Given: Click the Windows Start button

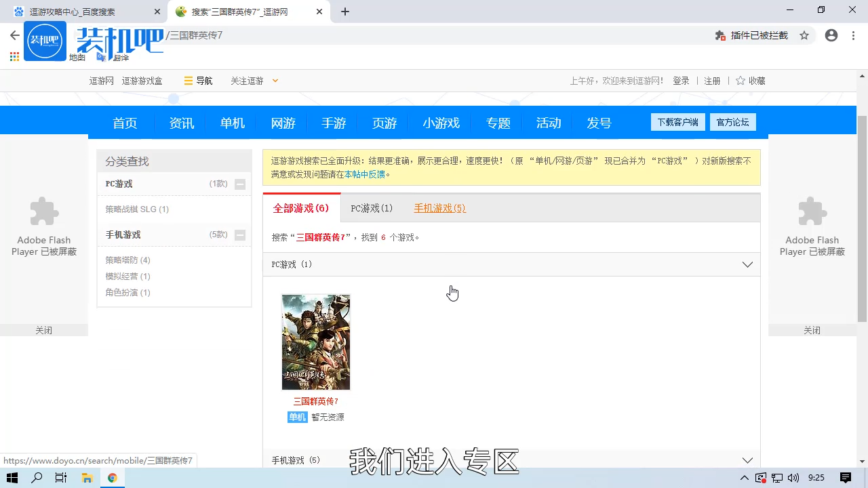Looking at the screenshot, I should 12,477.
